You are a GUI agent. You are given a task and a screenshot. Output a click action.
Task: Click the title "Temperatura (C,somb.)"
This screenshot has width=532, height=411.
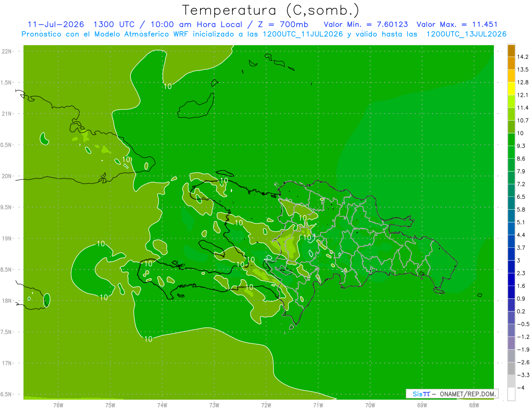[271, 10]
